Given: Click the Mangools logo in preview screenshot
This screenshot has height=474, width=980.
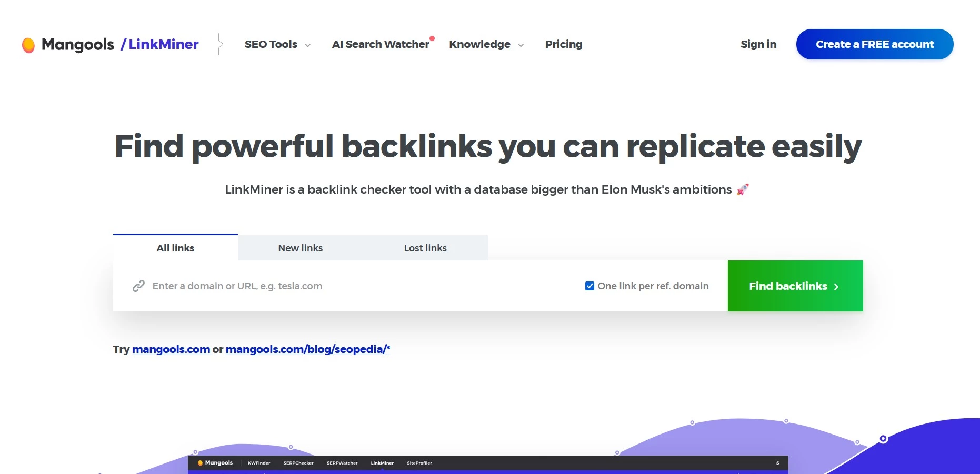Looking at the screenshot, I should (215, 463).
